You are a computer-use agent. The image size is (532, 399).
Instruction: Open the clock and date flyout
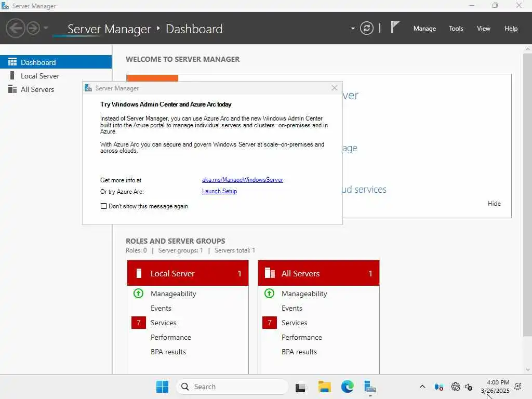[495, 387]
